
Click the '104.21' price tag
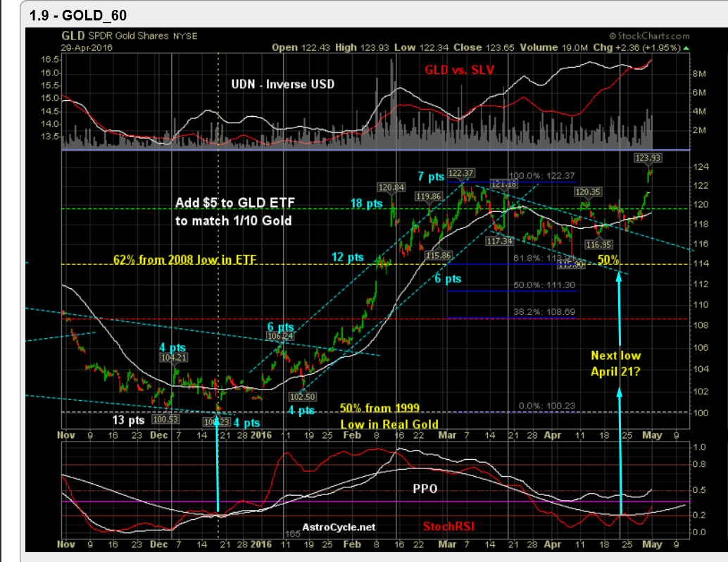(x=174, y=358)
